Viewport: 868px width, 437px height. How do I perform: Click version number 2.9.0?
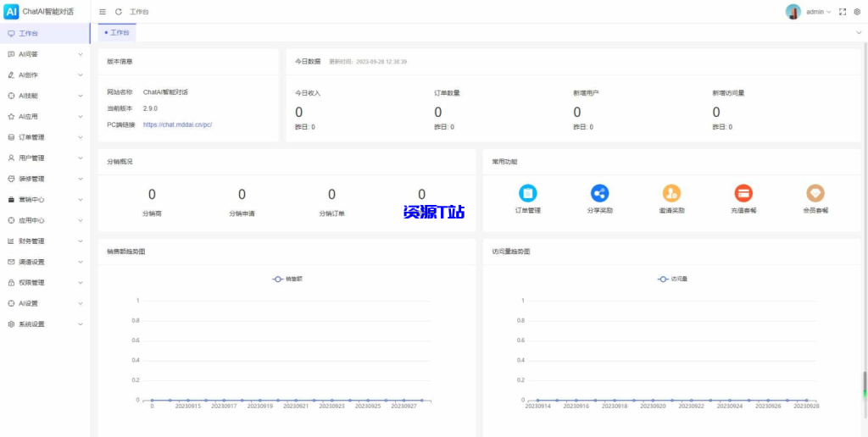click(150, 108)
